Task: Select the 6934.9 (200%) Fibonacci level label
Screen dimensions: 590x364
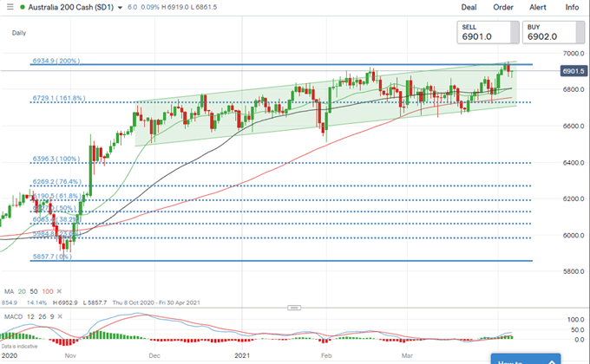Action: [56, 61]
